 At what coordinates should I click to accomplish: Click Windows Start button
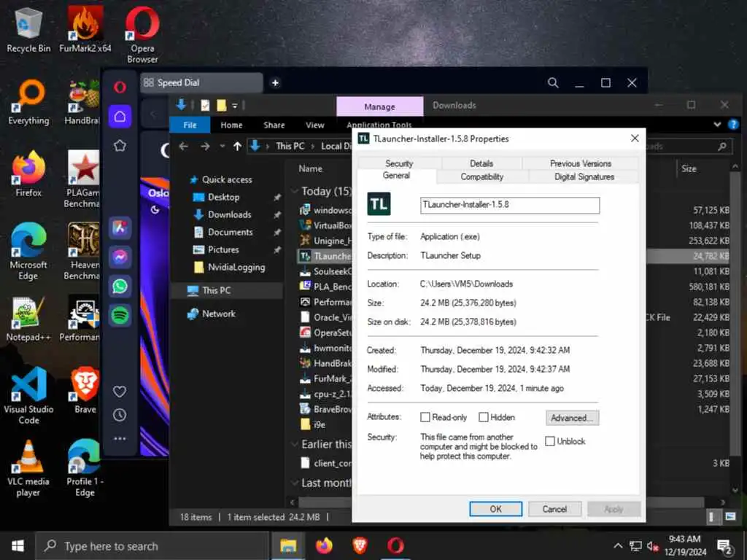click(x=18, y=545)
